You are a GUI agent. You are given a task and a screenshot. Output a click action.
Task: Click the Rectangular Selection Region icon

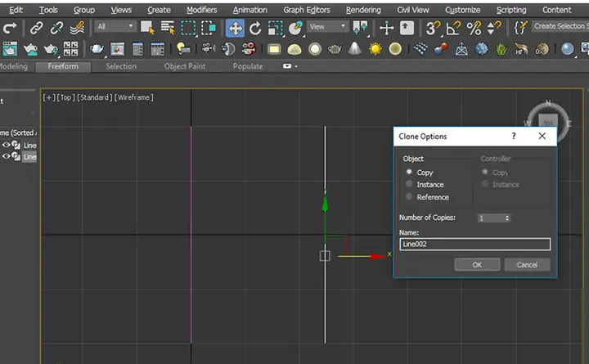[188, 28]
